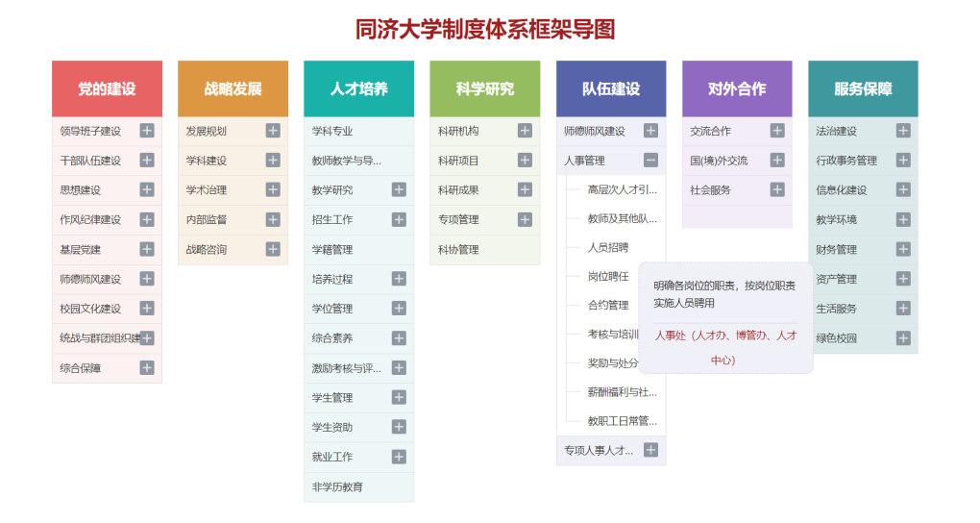Expand 就业工作 plus icon
980x523 pixels.
pyautogui.click(x=399, y=457)
